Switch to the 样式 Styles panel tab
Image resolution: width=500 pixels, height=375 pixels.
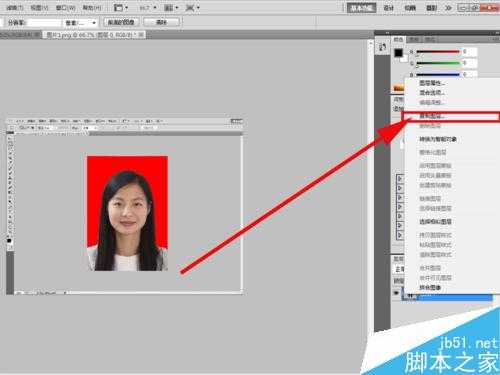tap(430, 39)
